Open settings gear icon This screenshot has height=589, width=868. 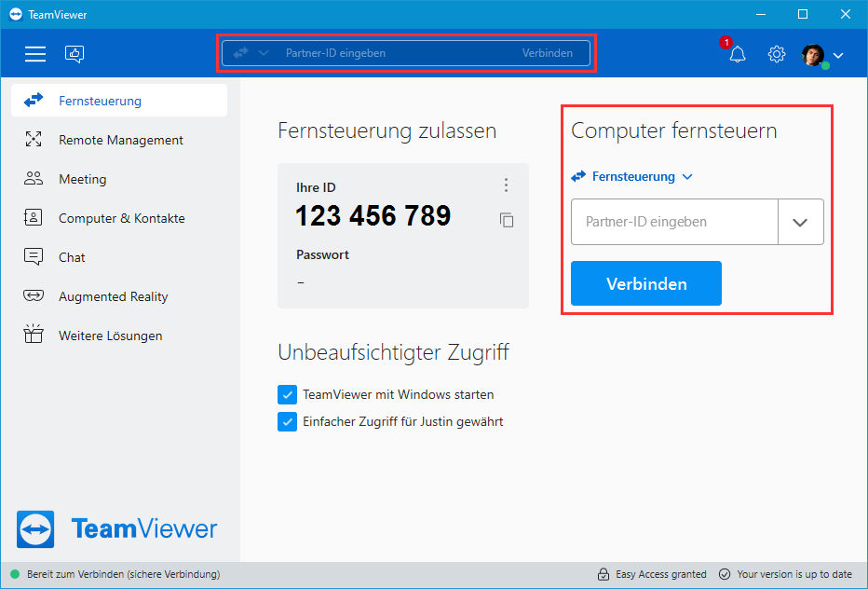pos(777,54)
